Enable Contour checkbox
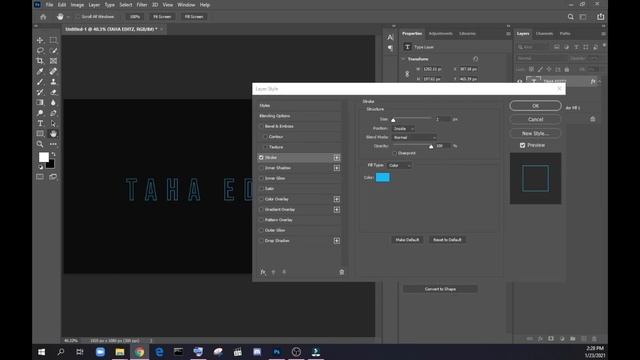640x360 pixels. click(x=266, y=137)
